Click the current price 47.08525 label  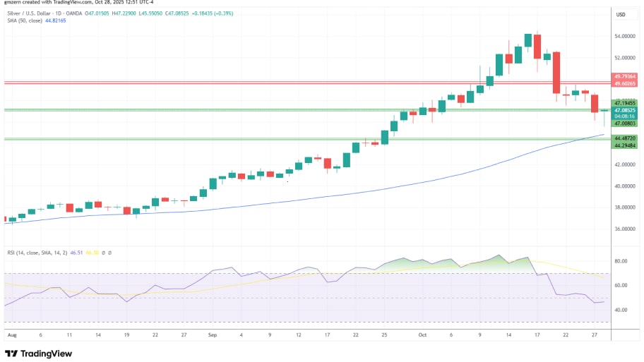pyautogui.click(x=625, y=110)
